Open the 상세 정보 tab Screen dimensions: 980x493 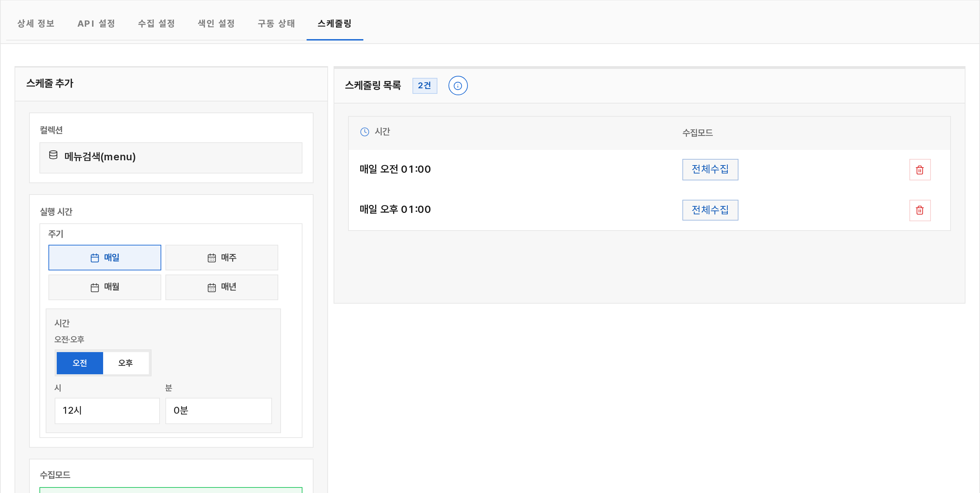pyautogui.click(x=36, y=24)
